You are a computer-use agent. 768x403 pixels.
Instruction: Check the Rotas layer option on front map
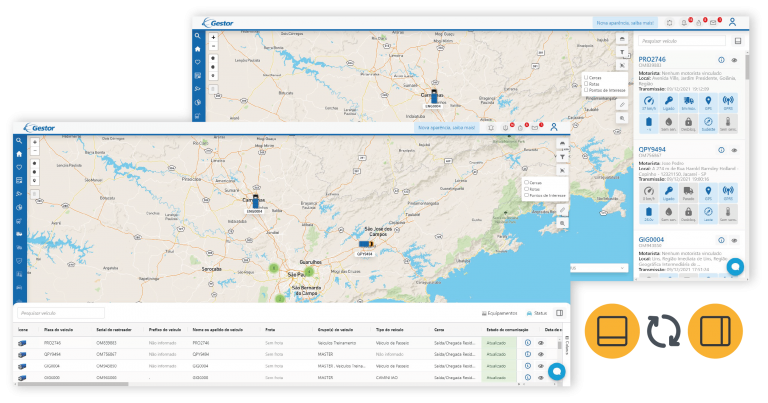coord(528,189)
